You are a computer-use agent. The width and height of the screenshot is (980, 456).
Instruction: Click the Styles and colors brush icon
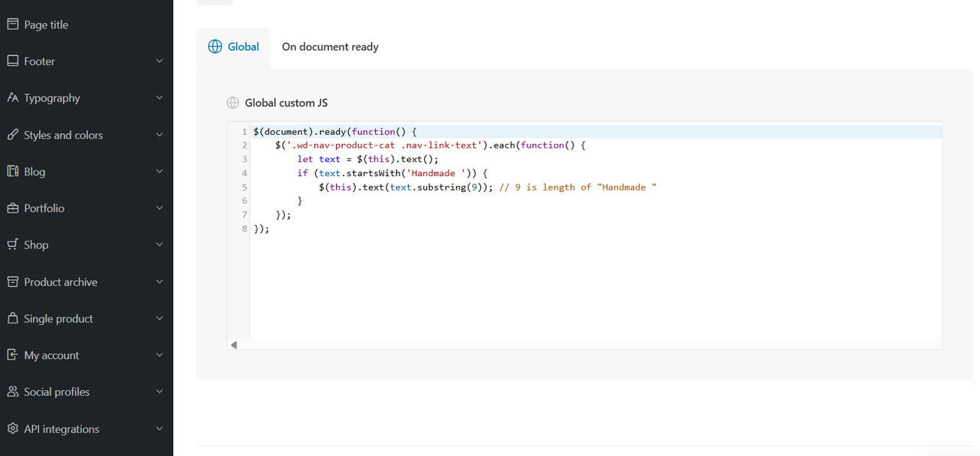pyautogui.click(x=12, y=135)
